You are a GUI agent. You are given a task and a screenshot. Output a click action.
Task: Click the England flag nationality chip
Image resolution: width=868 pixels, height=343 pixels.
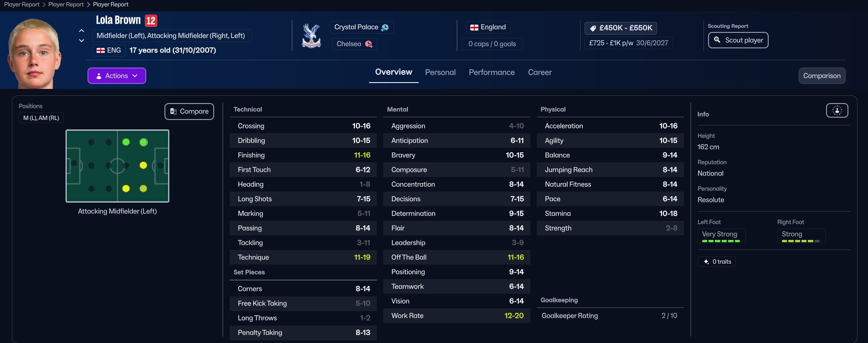pyautogui.click(x=488, y=27)
